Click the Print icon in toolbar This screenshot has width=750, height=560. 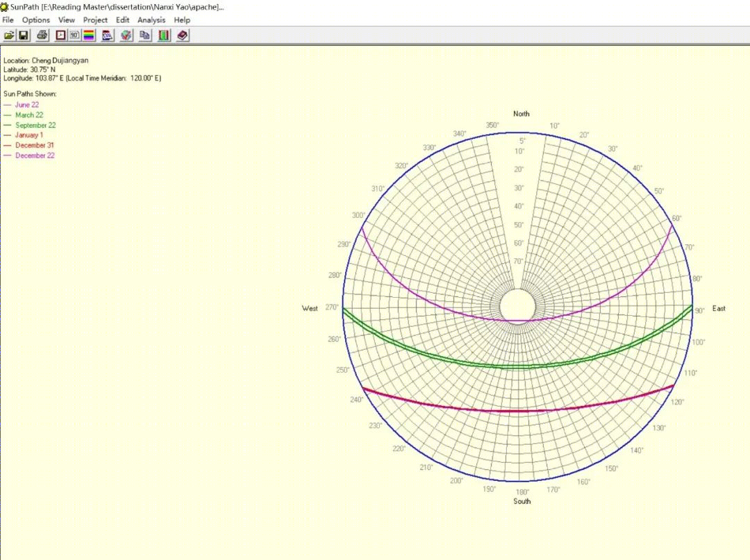click(42, 35)
